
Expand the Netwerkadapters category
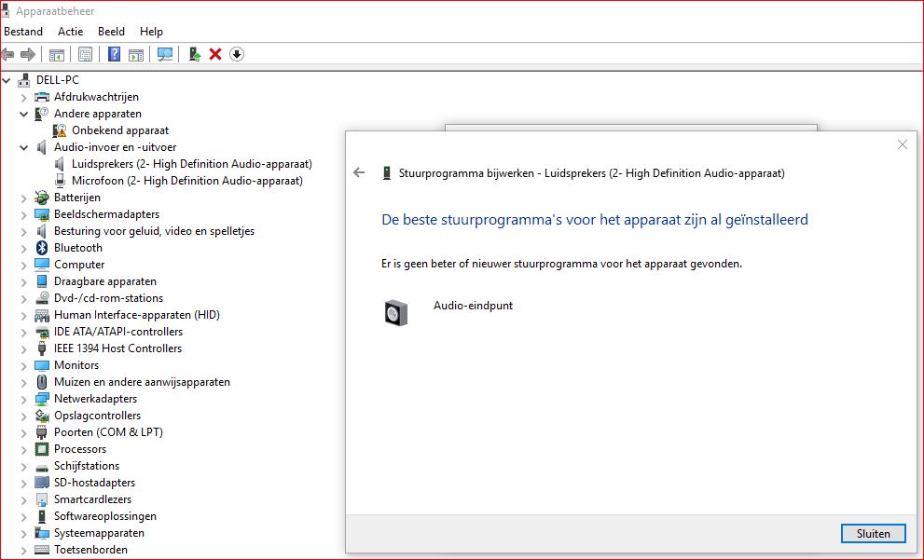pyautogui.click(x=23, y=399)
